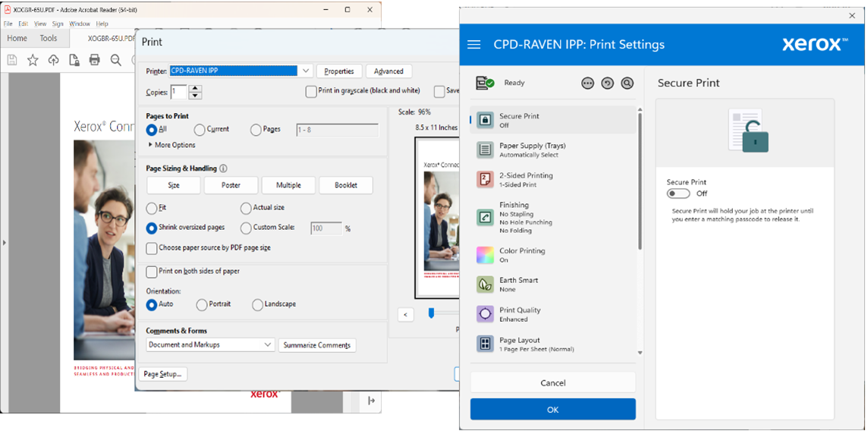Click the cloud upload icon in Acrobat
The image size is (868, 437).
click(54, 60)
